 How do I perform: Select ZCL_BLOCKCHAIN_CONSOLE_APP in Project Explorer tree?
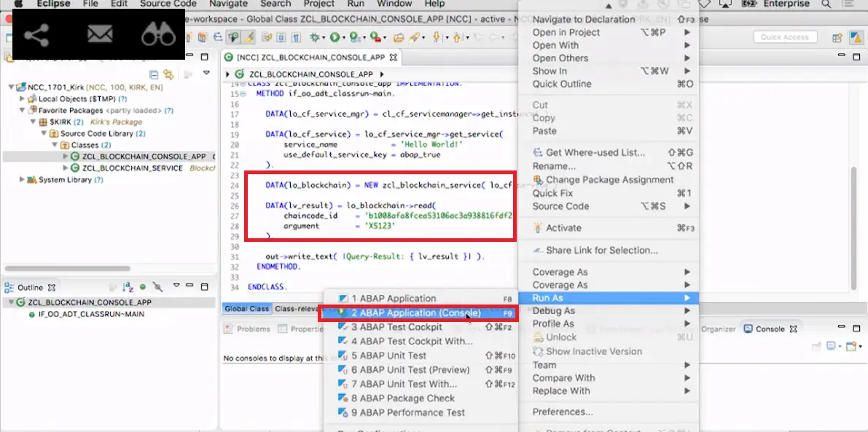pos(144,157)
